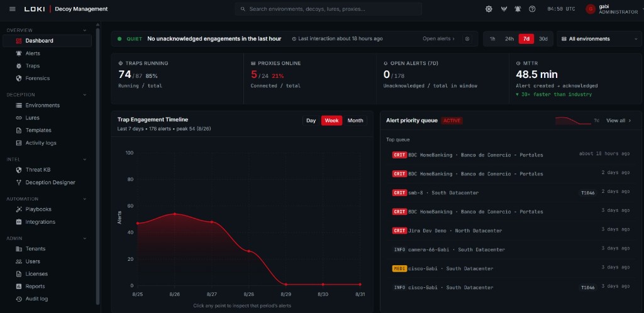Click the Templates document icon
This screenshot has width=644, height=313.
[x=18, y=131]
